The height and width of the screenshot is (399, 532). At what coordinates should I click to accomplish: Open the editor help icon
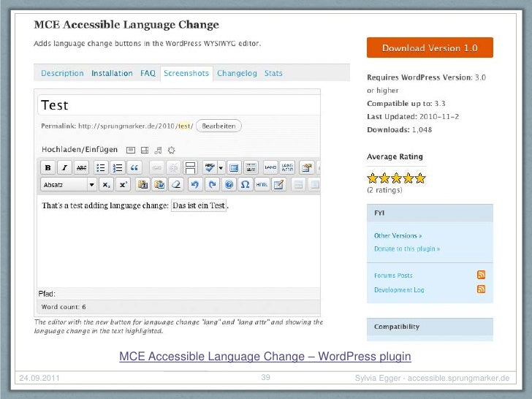point(229,185)
